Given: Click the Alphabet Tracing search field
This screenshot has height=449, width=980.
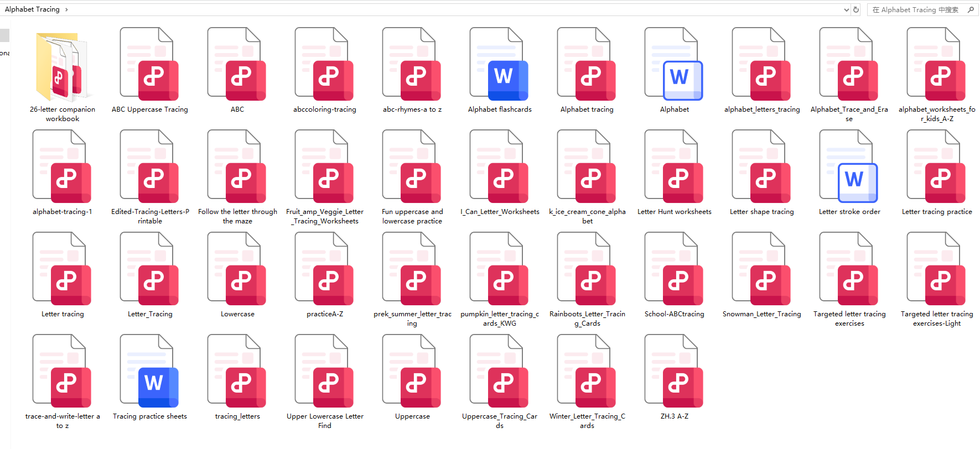Looking at the screenshot, I should pos(916,9).
